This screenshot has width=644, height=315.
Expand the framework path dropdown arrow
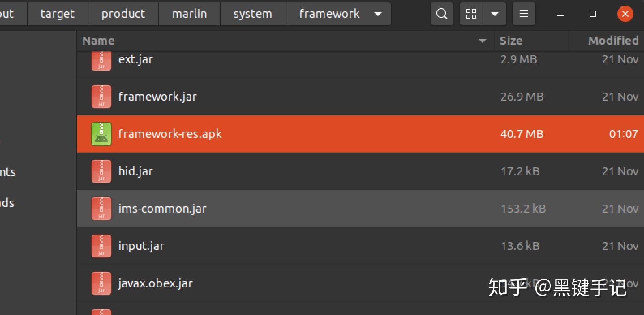(378, 14)
